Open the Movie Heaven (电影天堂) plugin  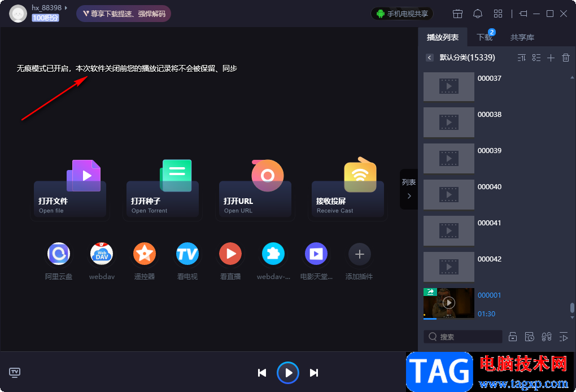316,254
